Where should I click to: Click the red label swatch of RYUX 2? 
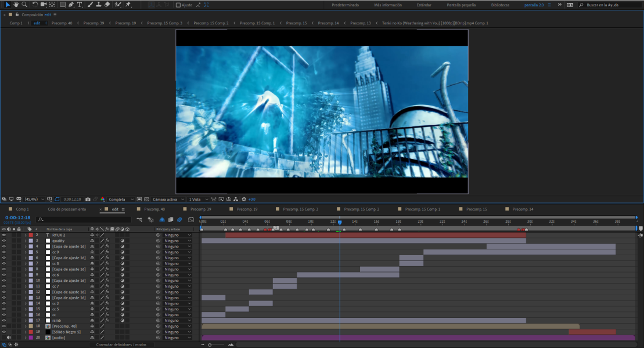pyautogui.click(x=31, y=235)
